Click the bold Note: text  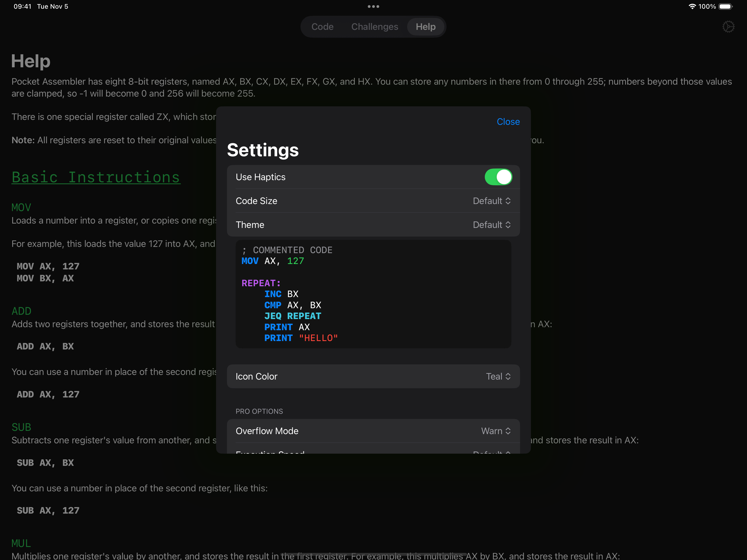pos(23,140)
